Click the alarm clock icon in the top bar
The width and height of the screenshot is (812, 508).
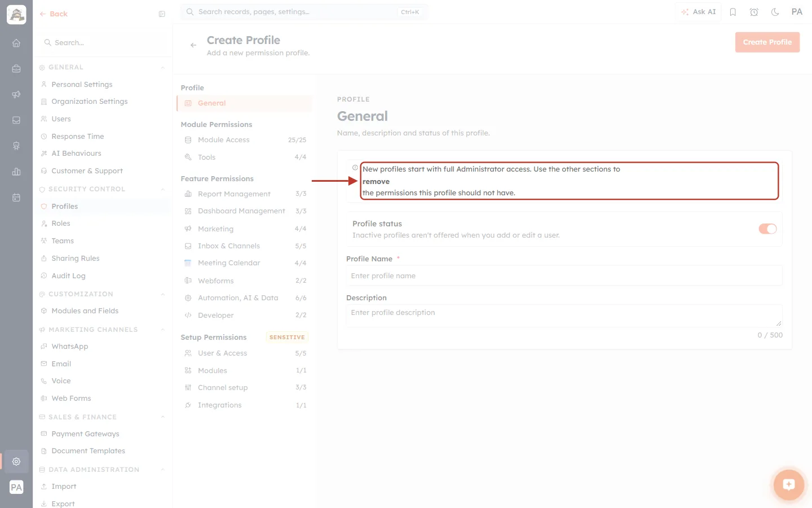[x=754, y=12]
